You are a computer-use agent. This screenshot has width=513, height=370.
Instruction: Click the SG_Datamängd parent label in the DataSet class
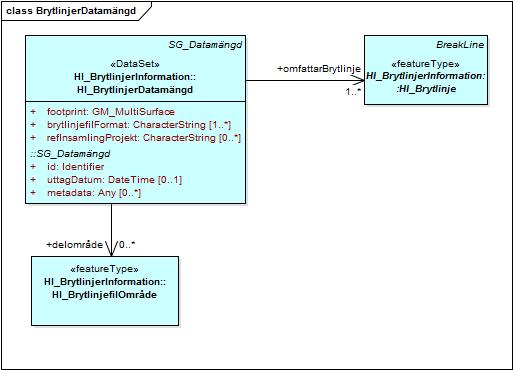(205, 45)
